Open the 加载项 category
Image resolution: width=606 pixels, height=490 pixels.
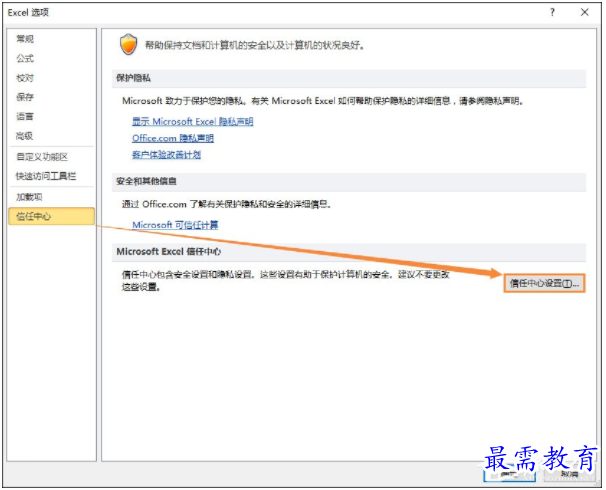29,197
